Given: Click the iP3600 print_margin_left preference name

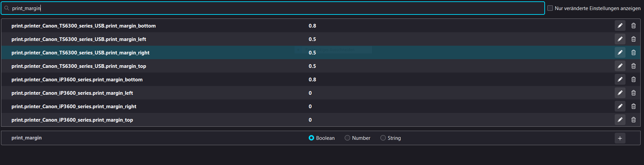Looking at the screenshot, I should (72, 93).
